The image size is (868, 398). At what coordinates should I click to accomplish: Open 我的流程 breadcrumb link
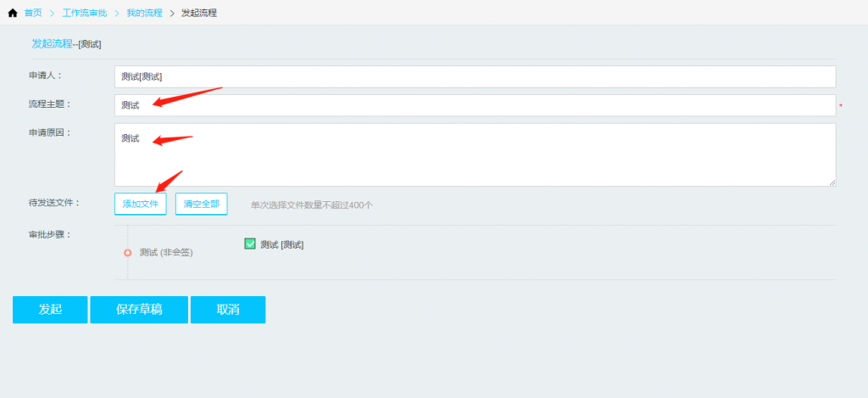click(144, 14)
